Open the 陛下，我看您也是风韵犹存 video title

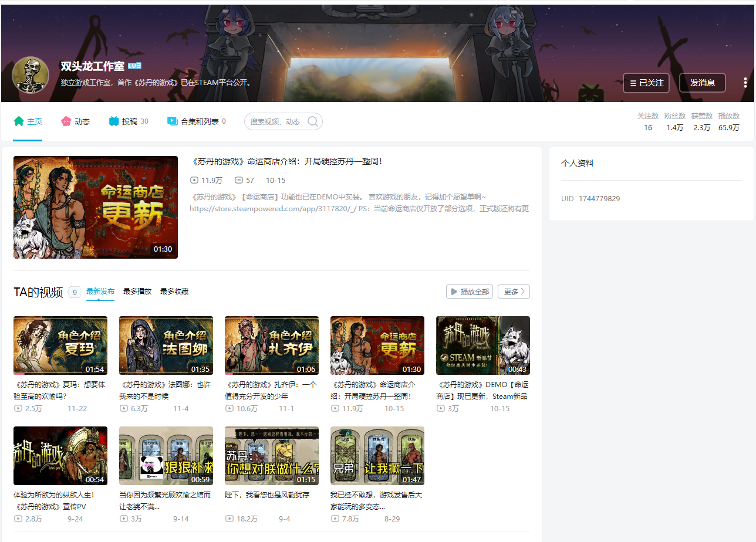click(267, 495)
